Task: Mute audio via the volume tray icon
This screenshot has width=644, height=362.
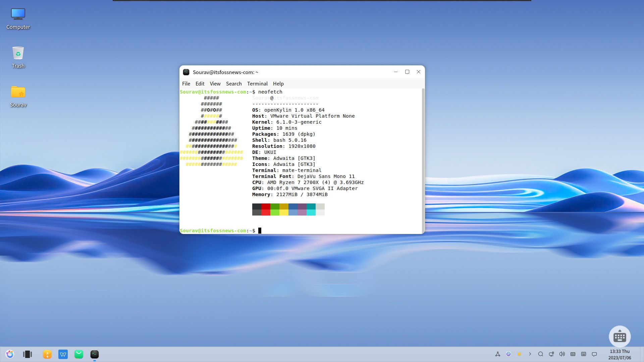Action: 562,354
